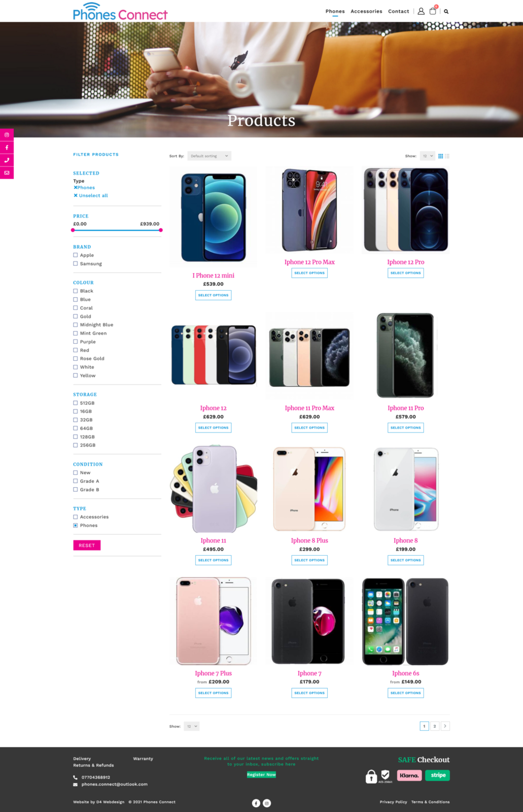Image resolution: width=523 pixels, height=812 pixels.
Task: Open the Instagram sidebar icon
Action: point(7,134)
